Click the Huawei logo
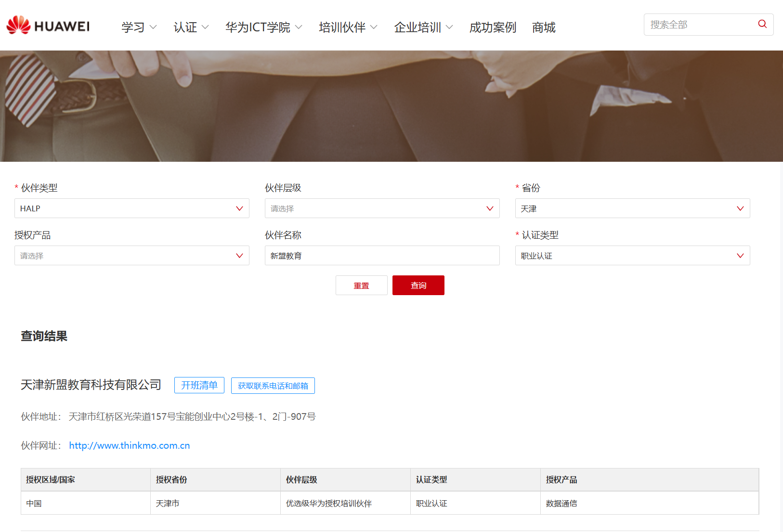The width and height of the screenshot is (783, 532). (x=48, y=26)
